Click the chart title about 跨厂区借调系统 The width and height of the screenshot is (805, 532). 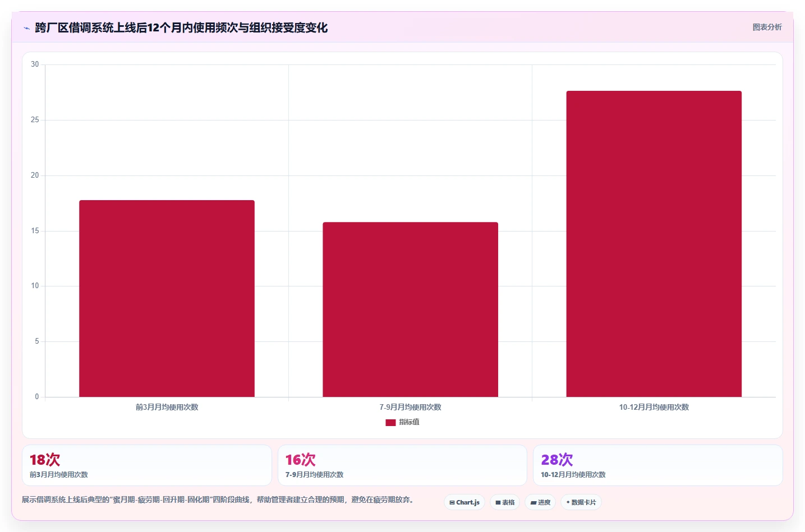point(181,27)
